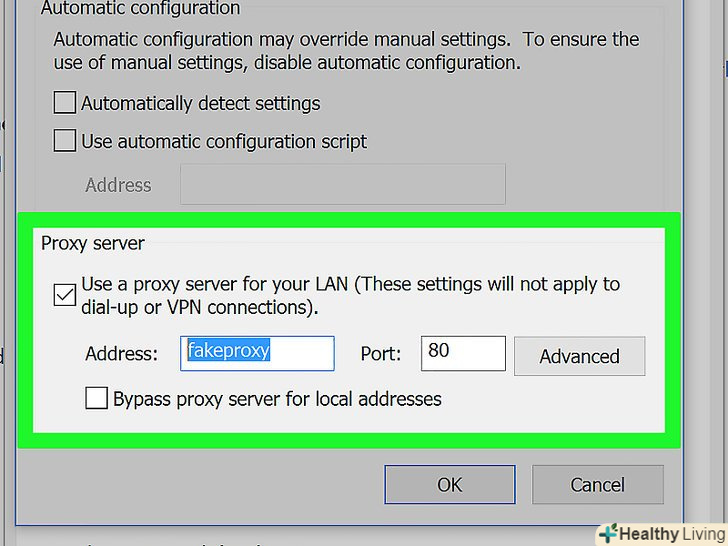Click the greyed-out configuration script Address box
The image size is (728, 546).
pos(342,185)
